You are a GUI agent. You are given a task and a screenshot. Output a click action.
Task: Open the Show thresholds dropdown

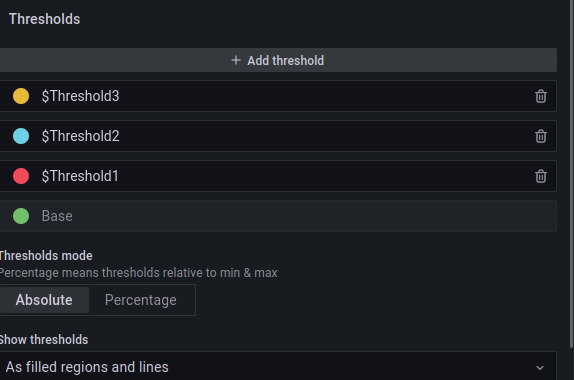pyautogui.click(x=277, y=366)
